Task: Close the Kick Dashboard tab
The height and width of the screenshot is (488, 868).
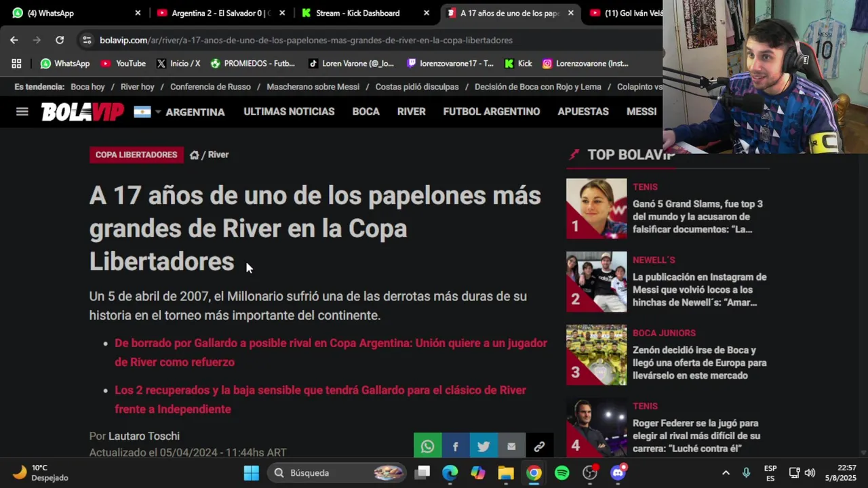Action: point(427,13)
